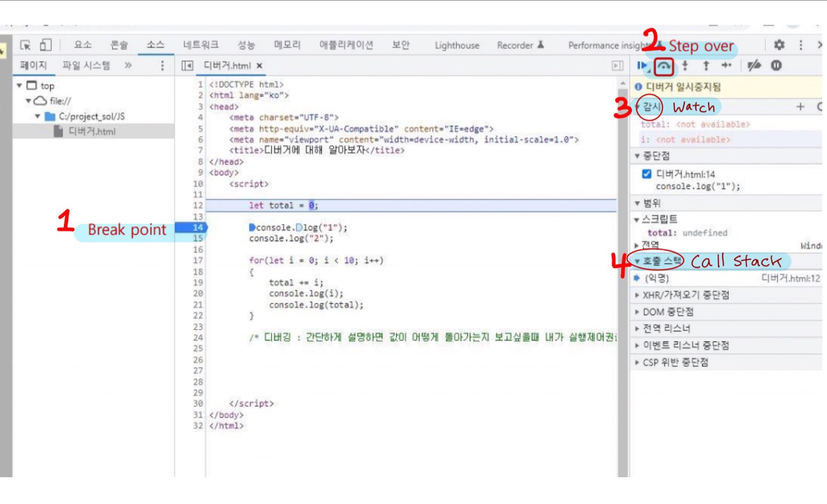Select (익명) call stack frame
Image resolution: width=827 pixels, height=504 pixels.
pos(656,278)
